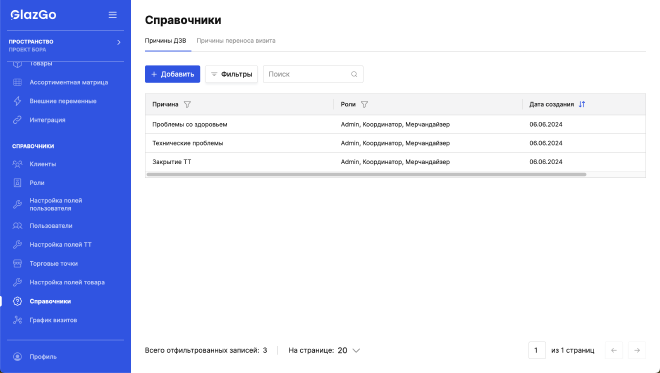Viewport: 660px width, 373px height.
Task: Open Интеграция menu item
Action: (x=47, y=120)
